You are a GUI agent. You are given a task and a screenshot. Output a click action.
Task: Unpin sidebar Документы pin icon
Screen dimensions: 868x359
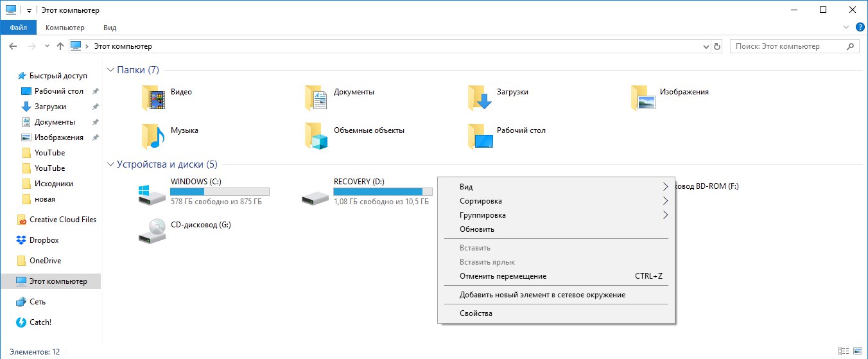pyautogui.click(x=95, y=122)
